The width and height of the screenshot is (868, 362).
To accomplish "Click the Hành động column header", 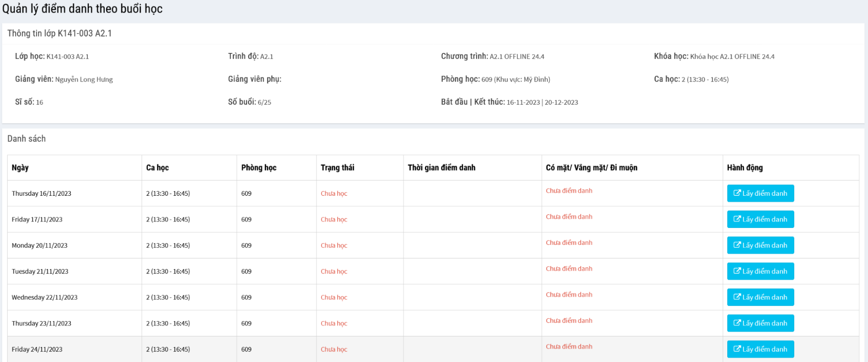I will [x=745, y=168].
